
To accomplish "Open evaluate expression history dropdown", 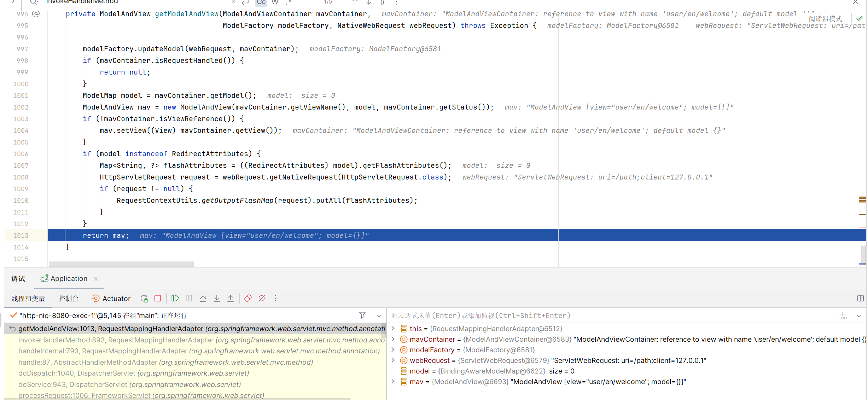I will 859,316.
